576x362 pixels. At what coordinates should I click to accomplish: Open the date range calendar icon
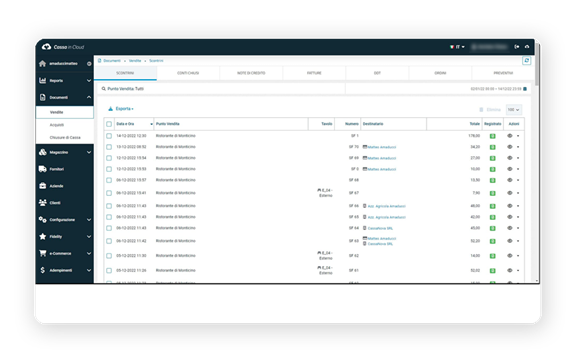525,89
